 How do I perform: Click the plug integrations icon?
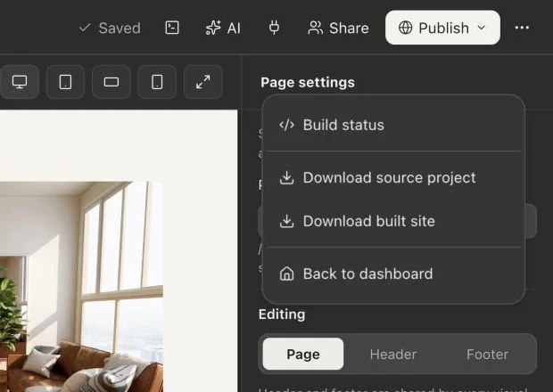274,28
